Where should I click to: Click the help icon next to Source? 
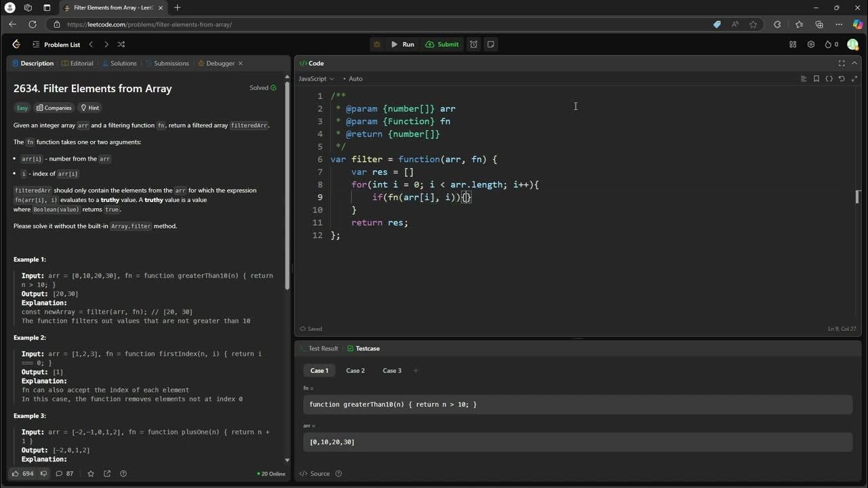338,474
